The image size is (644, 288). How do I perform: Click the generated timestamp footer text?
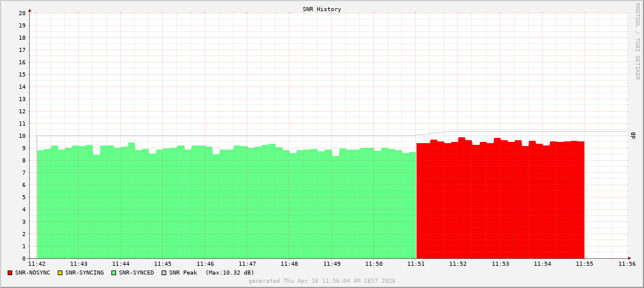pyautogui.click(x=322, y=281)
